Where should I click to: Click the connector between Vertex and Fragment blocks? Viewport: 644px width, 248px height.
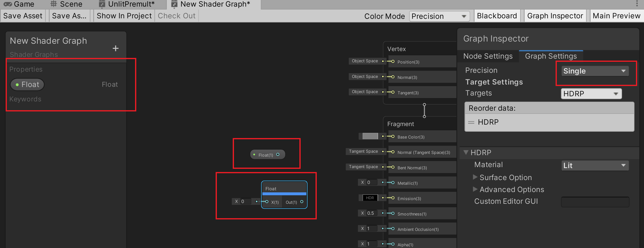(424, 110)
